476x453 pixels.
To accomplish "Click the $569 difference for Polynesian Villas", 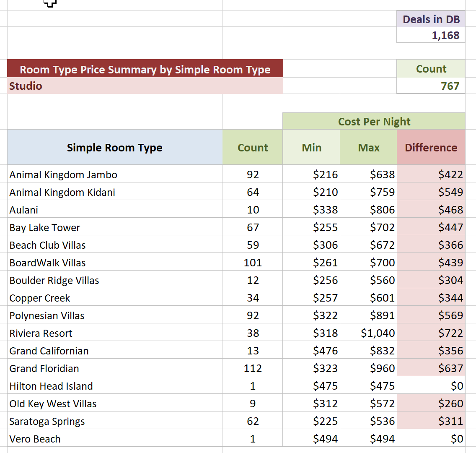I will (450, 315).
